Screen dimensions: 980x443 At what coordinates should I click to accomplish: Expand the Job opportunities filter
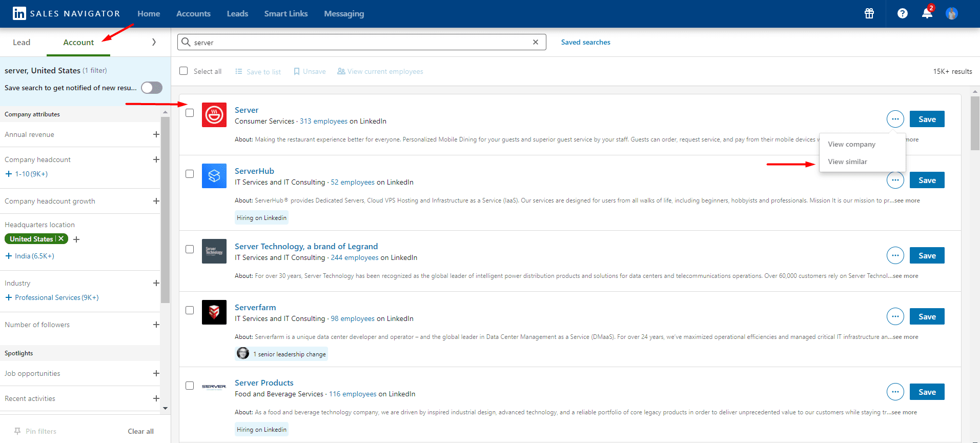pyautogui.click(x=156, y=373)
